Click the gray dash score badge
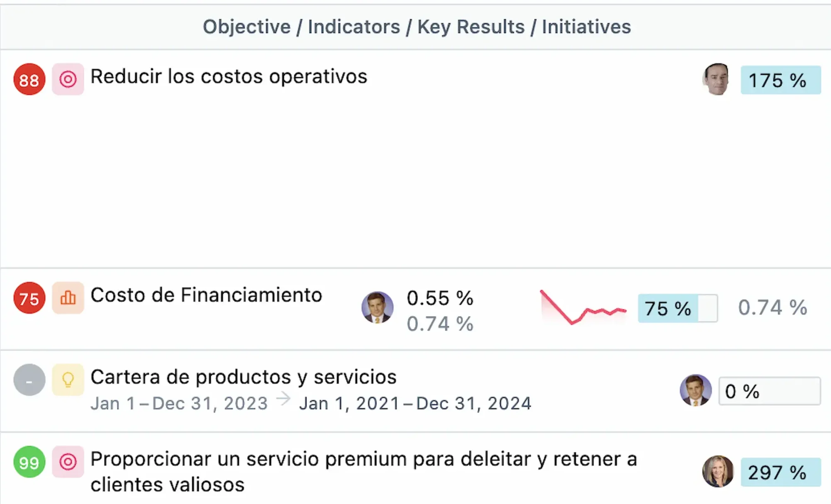Image resolution: width=831 pixels, height=504 pixels. click(x=29, y=380)
